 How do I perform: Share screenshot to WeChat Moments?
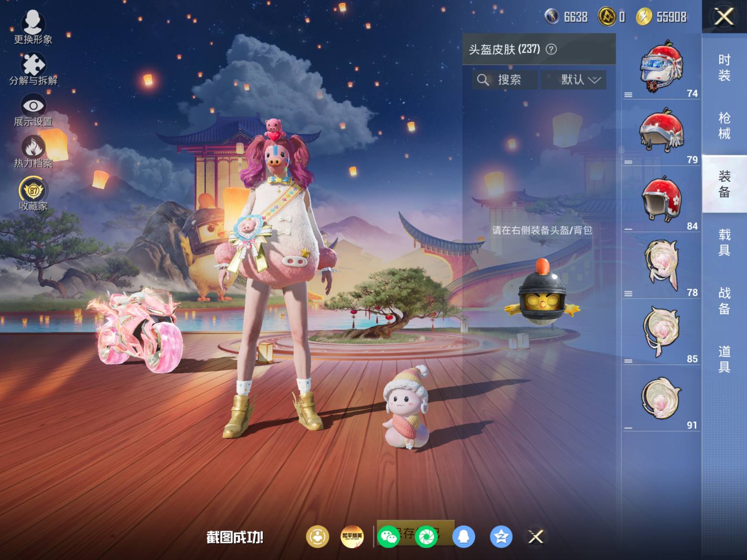tap(427, 537)
